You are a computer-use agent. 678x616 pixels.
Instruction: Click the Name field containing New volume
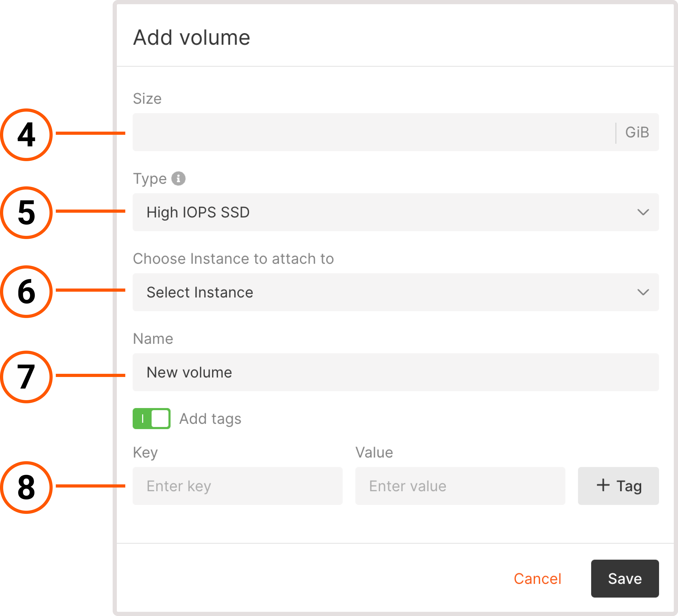click(395, 372)
